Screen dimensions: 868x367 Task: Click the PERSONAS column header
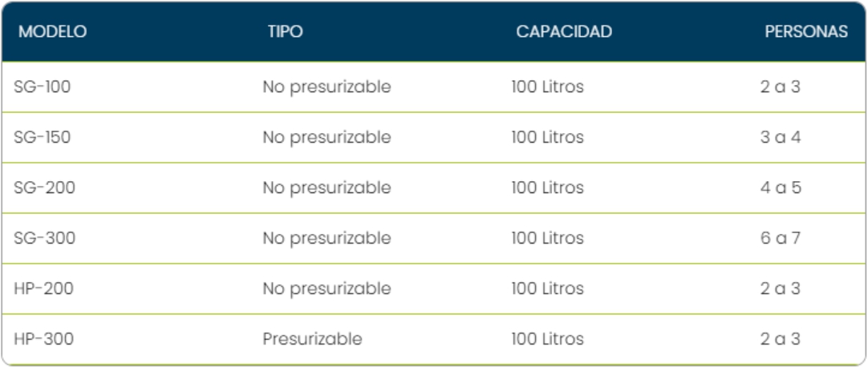pyautogui.click(x=805, y=32)
